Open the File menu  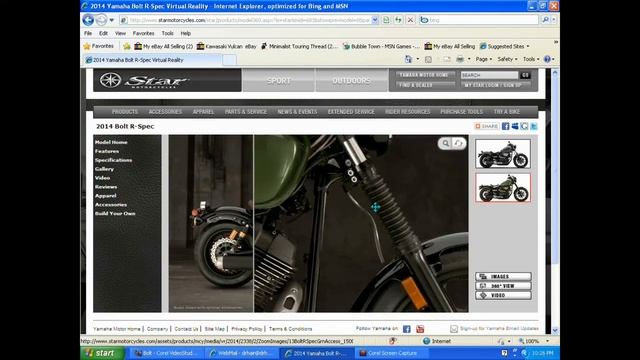click(88, 33)
